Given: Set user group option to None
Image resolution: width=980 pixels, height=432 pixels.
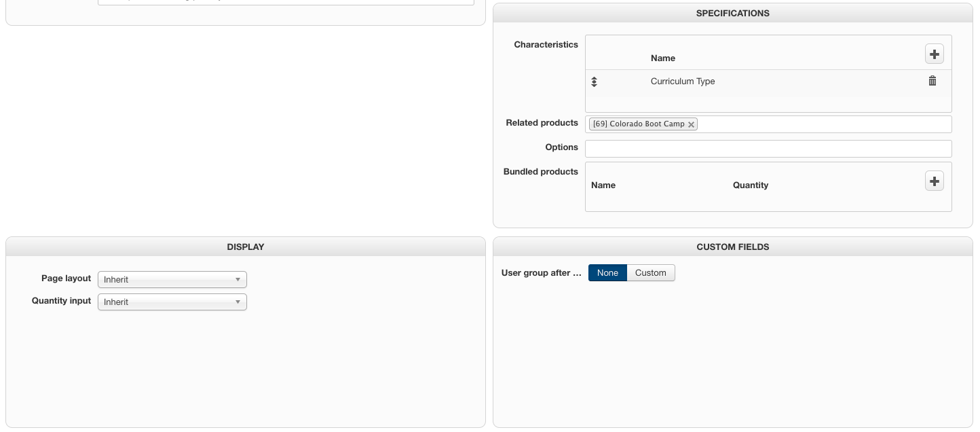Looking at the screenshot, I should (x=607, y=273).
